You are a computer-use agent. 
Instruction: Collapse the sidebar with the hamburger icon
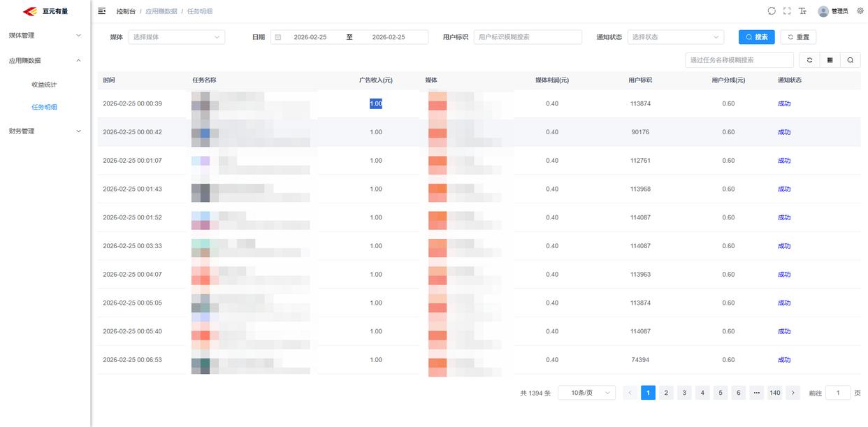point(102,11)
